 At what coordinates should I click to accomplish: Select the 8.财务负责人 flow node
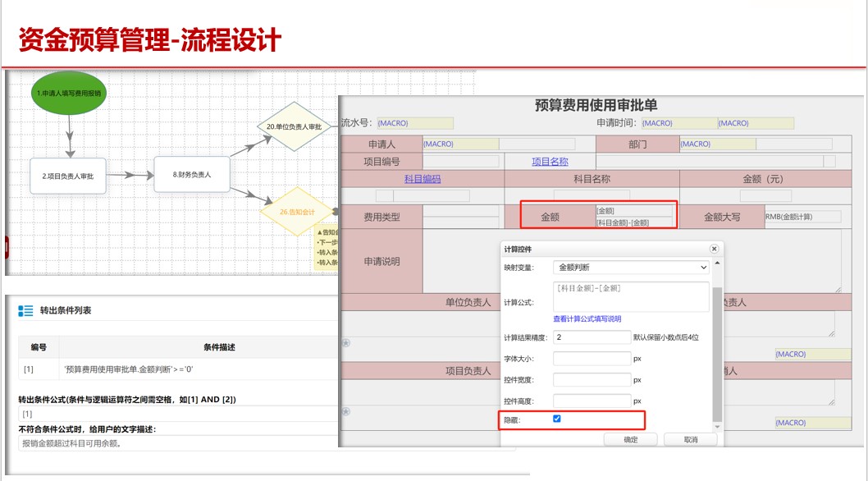[x=191, y=174]
